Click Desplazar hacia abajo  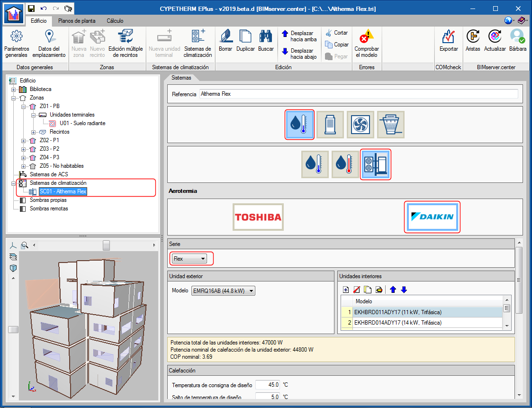(x=299, y=54)
